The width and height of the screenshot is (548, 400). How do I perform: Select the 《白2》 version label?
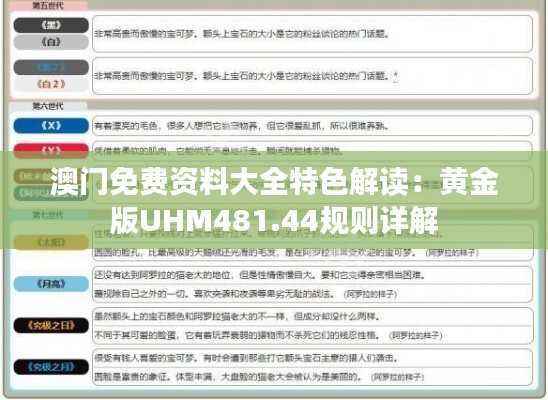[x=51, y=84]
